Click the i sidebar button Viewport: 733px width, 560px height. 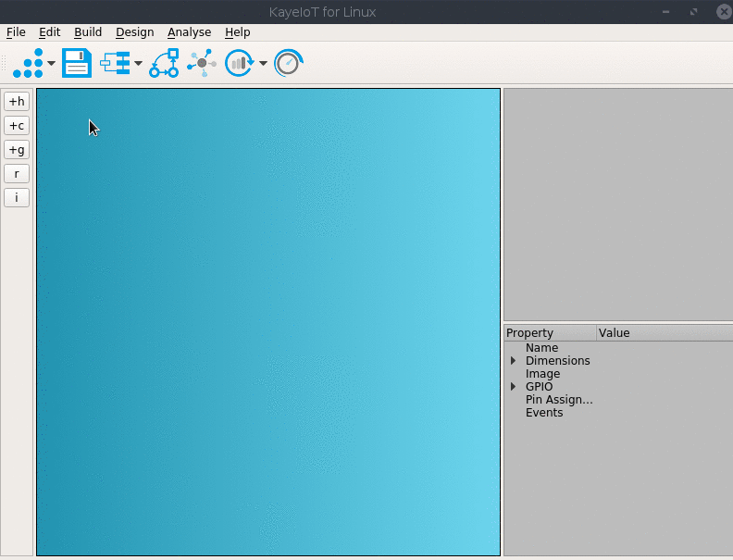(17, 198)
